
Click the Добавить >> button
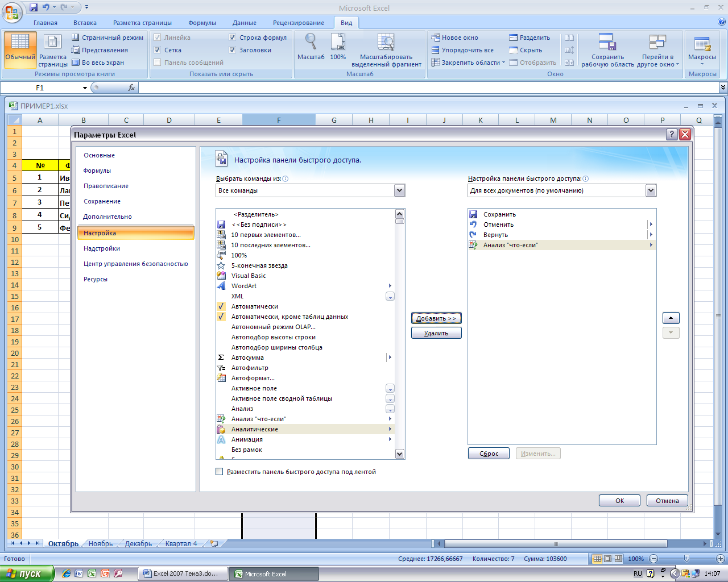point(436,318)
